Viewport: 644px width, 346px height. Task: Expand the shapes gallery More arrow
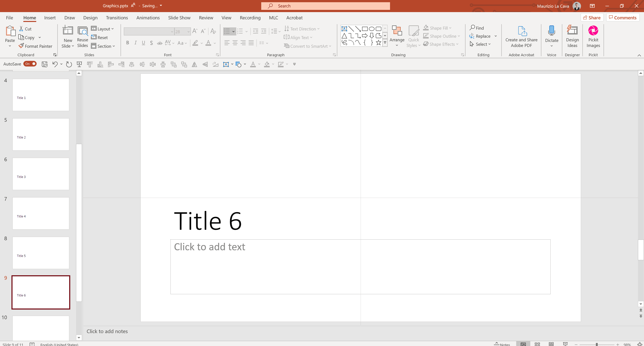tap(385, 43)
